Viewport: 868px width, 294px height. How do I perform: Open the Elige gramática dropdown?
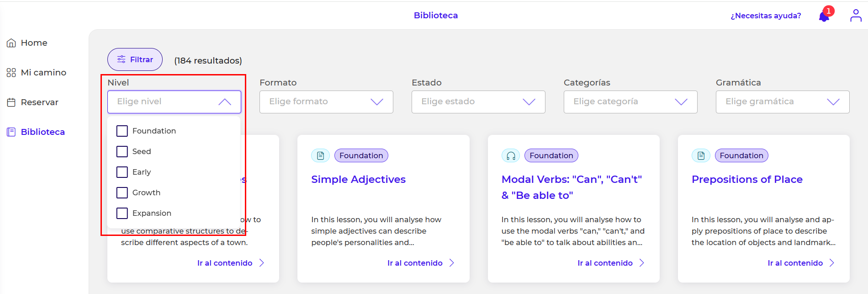click(x=782, y=102)
